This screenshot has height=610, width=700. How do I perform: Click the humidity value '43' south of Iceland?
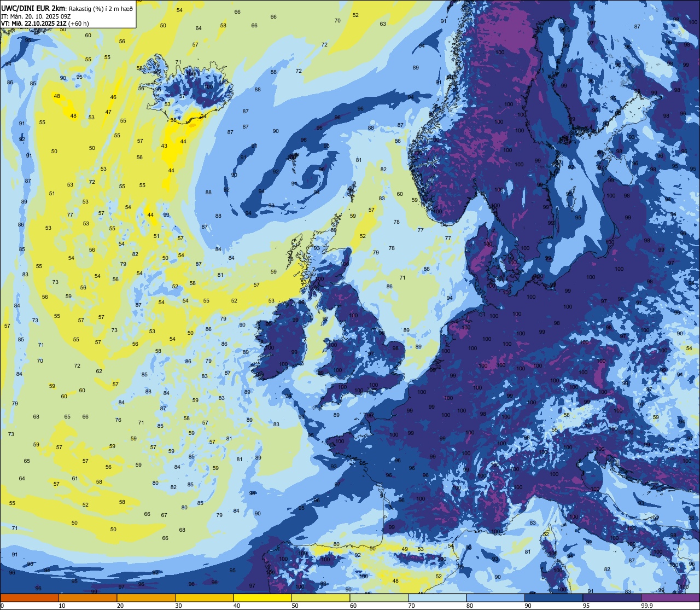[x=164, y=146]
